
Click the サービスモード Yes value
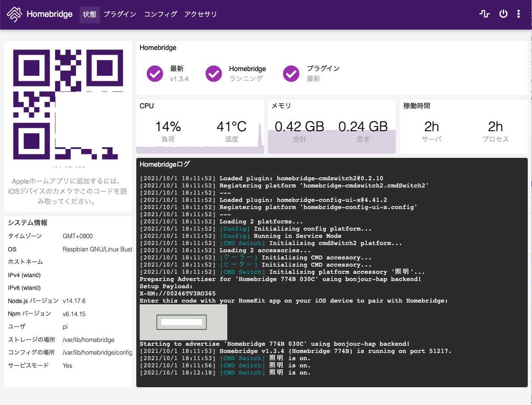pyautogui.click(x=67, y=366)
